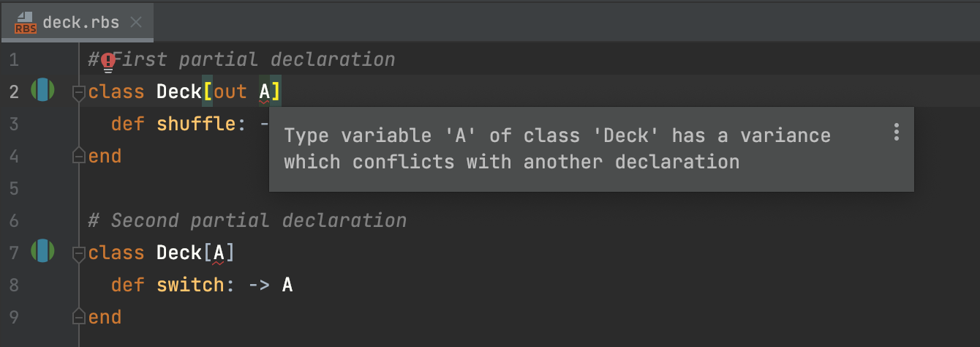This screenshot has width=980, height=347.
Task: Click the return type A on line 8
Action: pyautogui.click(x=287, y=285)
